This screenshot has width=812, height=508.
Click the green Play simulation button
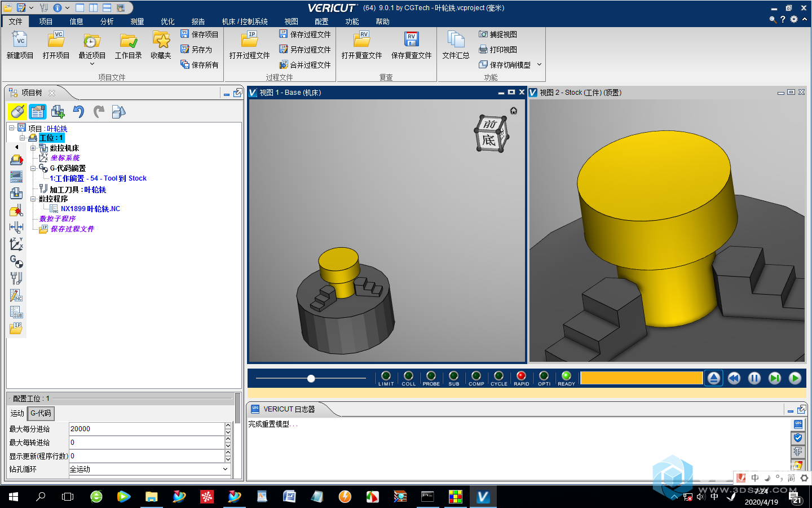(795, 378)
